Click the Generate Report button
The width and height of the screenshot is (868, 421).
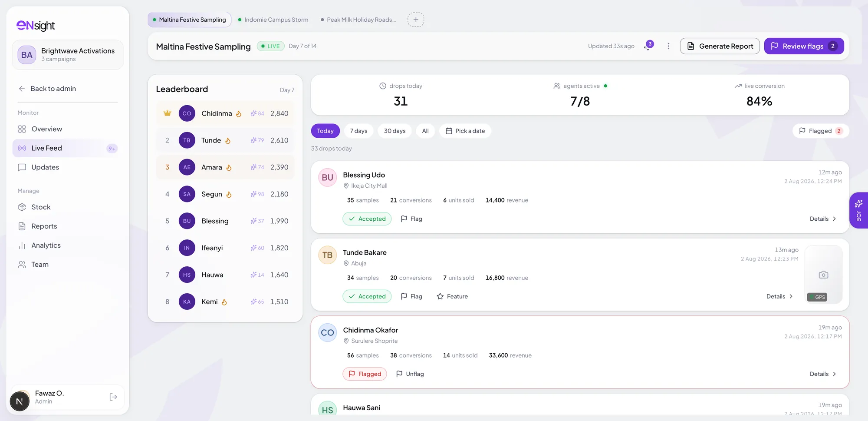[x=720, y=46]
